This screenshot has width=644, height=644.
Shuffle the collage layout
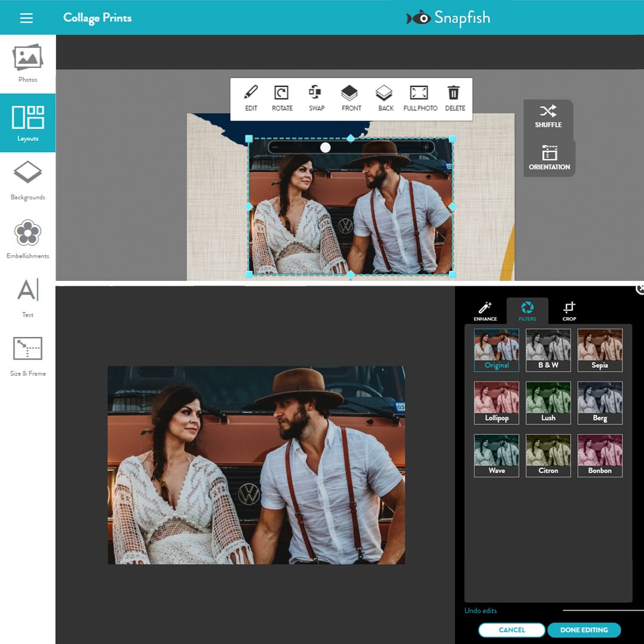[x=548, y=116]
